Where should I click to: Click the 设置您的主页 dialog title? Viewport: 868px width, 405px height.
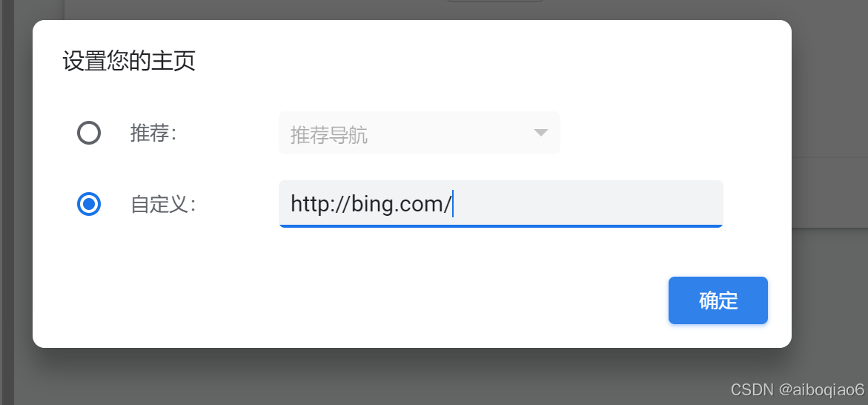pyautogui.click(x=129, y=62)
